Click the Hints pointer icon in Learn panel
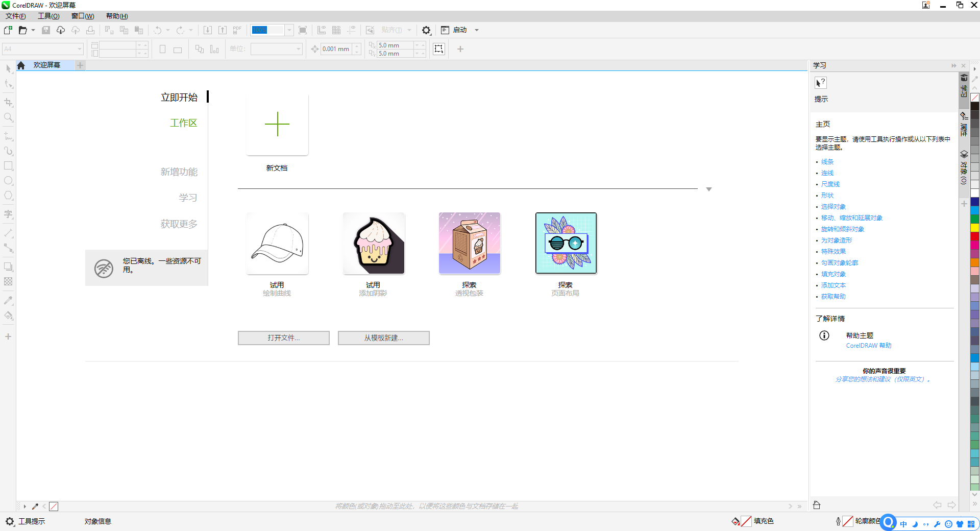The height and width of the screenshot is (531, 980). pos(820,83)
